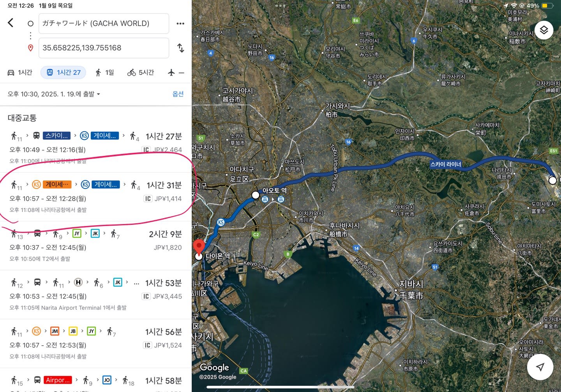Screen dimensions: 561x392
Task: Open the 1시간 27분 Skyliner route
Action: 96,148
